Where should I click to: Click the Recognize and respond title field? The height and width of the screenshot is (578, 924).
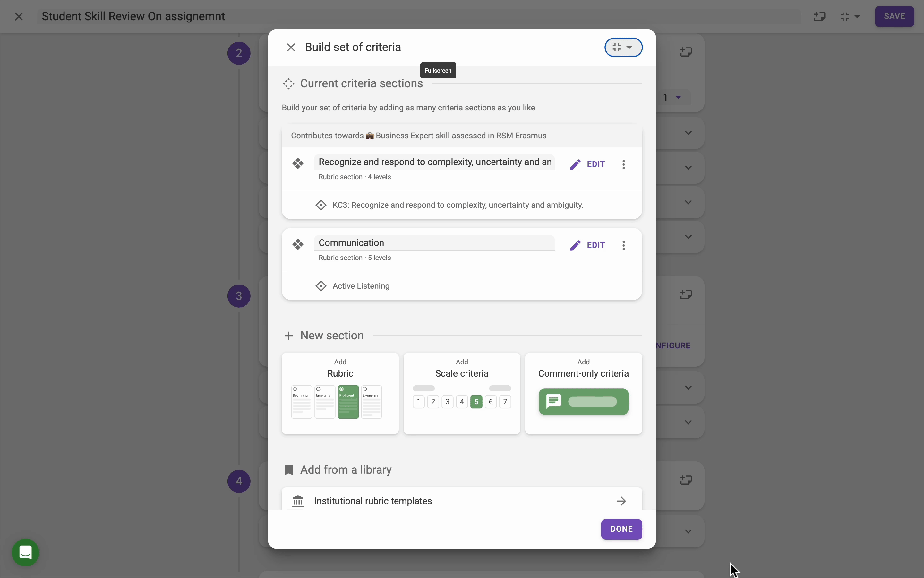pos(434,162)
